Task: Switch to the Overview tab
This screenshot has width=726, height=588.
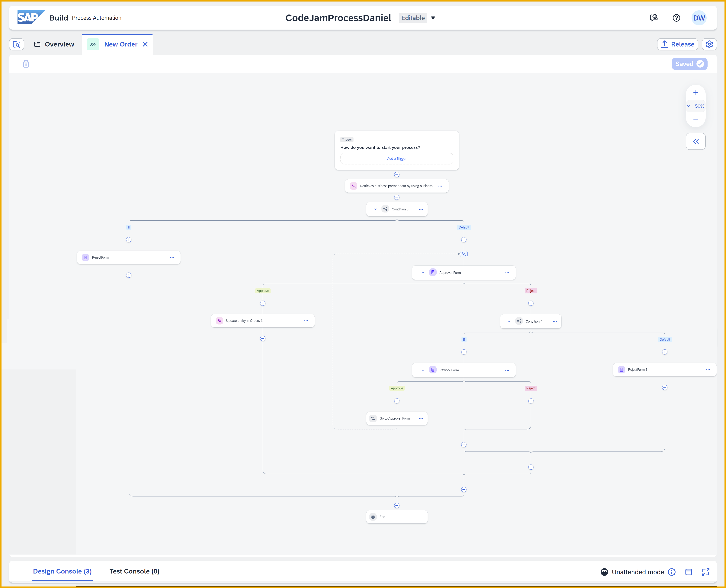Action: tap(54, 44)
